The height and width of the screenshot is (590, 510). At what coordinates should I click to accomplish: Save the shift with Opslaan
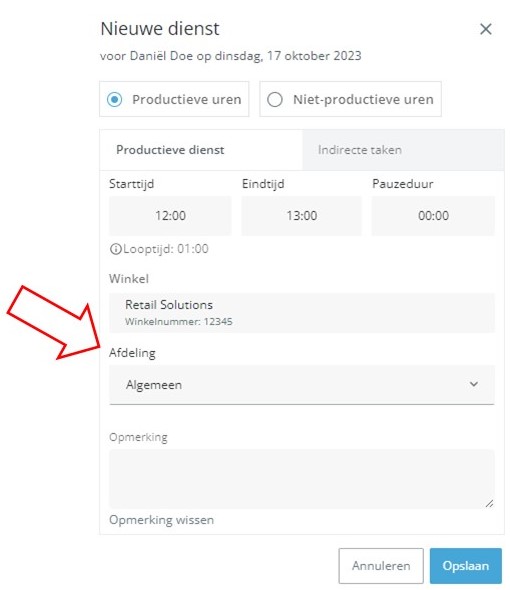click(x=466, y=566)
